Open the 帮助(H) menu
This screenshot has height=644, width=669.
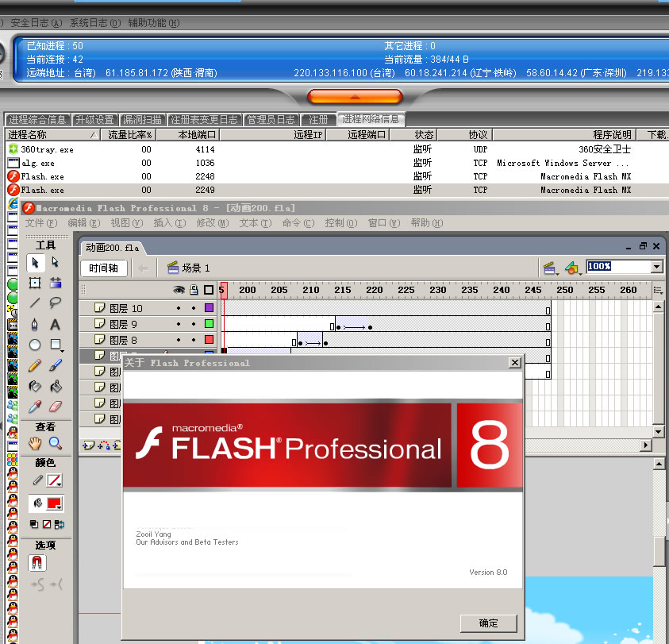pyautogui.click(x=427, y=223)
